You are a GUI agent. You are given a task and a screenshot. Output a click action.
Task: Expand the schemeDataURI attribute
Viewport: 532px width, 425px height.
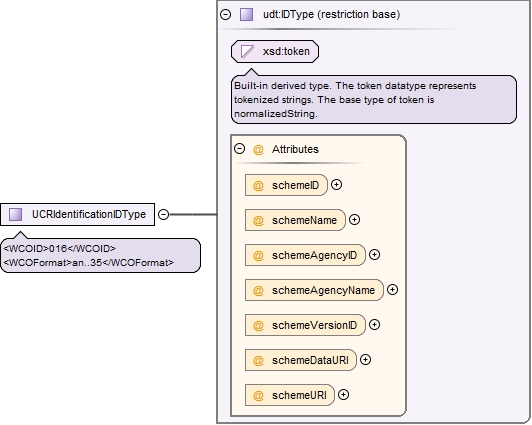click(365, 360)
